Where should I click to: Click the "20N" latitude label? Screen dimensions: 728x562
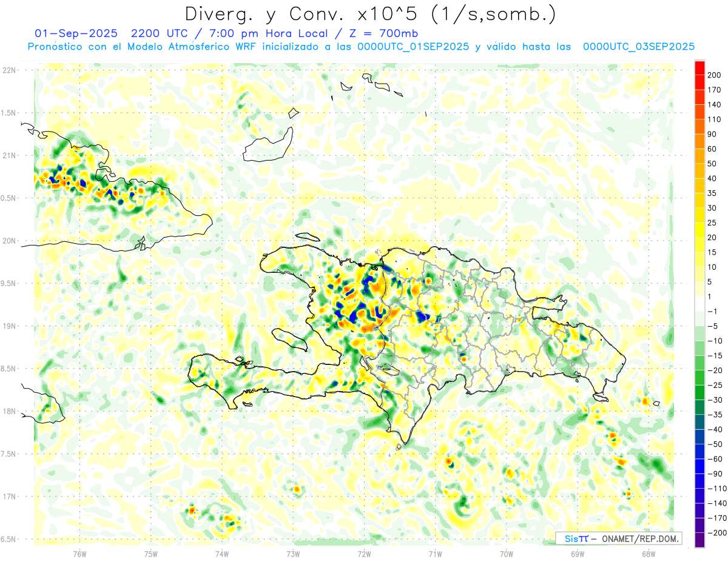pyautogui.click(x=8, y=241)
